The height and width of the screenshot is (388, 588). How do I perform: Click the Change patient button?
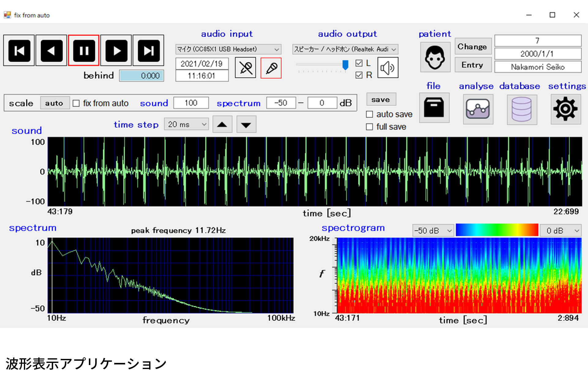point(473,47)
